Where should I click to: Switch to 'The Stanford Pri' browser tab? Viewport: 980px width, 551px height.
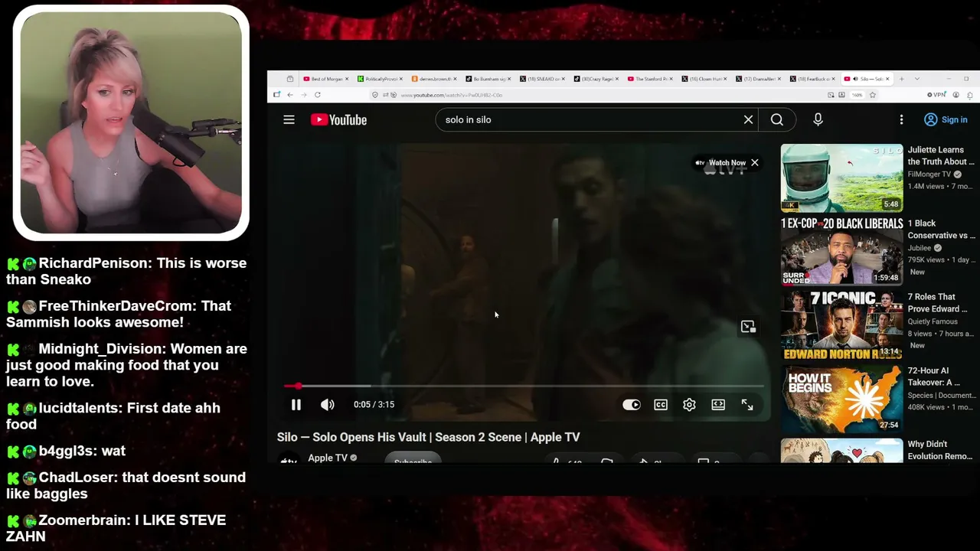click(651, 79)
